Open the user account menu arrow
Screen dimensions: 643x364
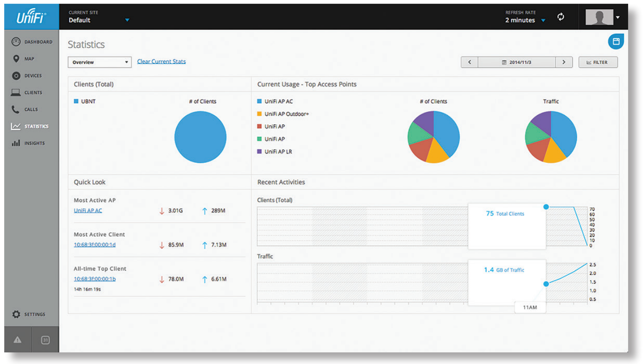(617, 17)
